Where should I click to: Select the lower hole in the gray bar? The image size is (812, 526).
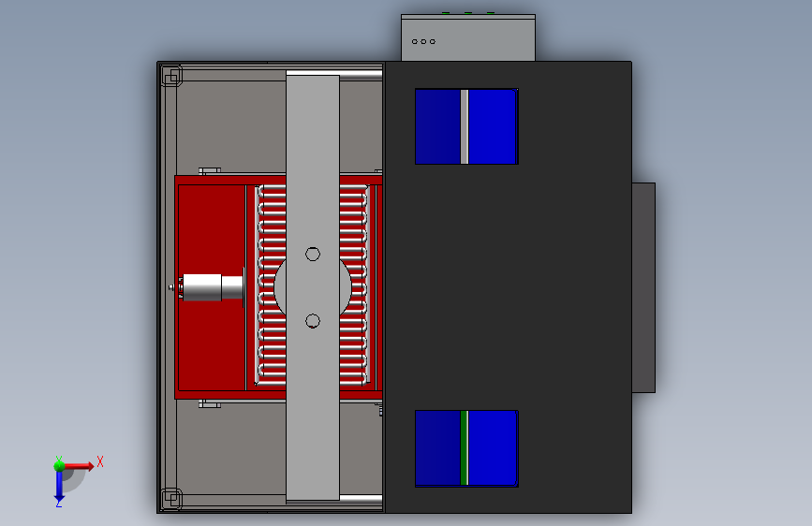point(313,321)
